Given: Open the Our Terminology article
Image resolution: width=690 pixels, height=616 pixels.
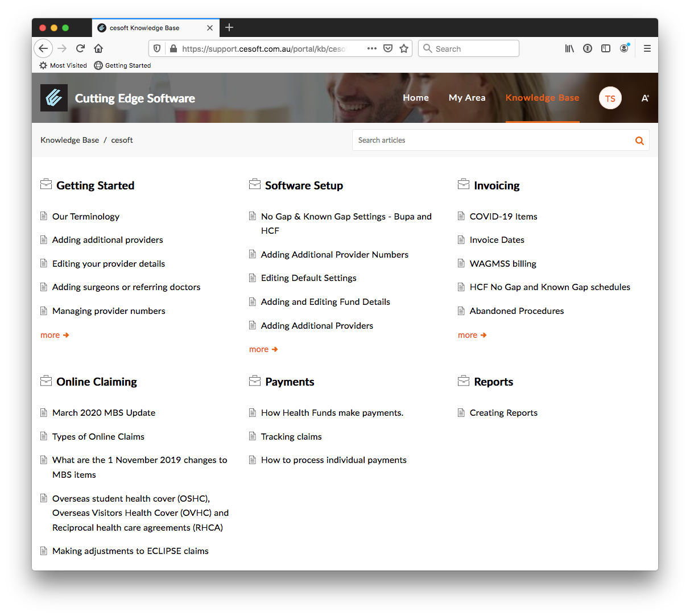Looking at the screenshot, I should [x=86, y=216].
